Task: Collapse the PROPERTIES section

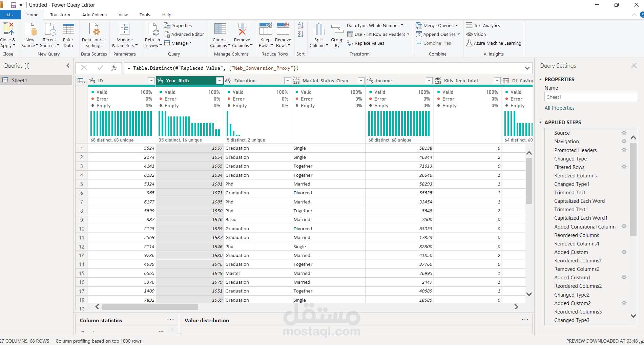Action: pyautogui.click(x=540, y=79)
